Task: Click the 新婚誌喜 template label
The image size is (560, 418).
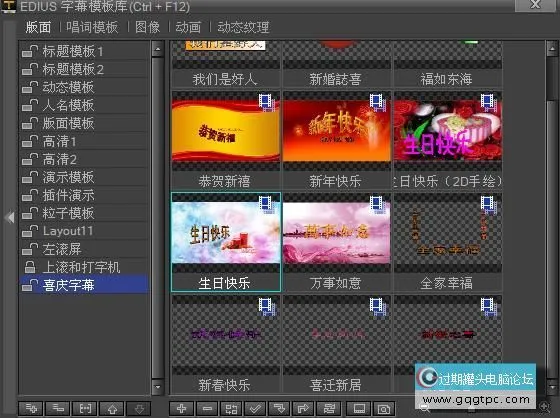Action: point(335,79)
